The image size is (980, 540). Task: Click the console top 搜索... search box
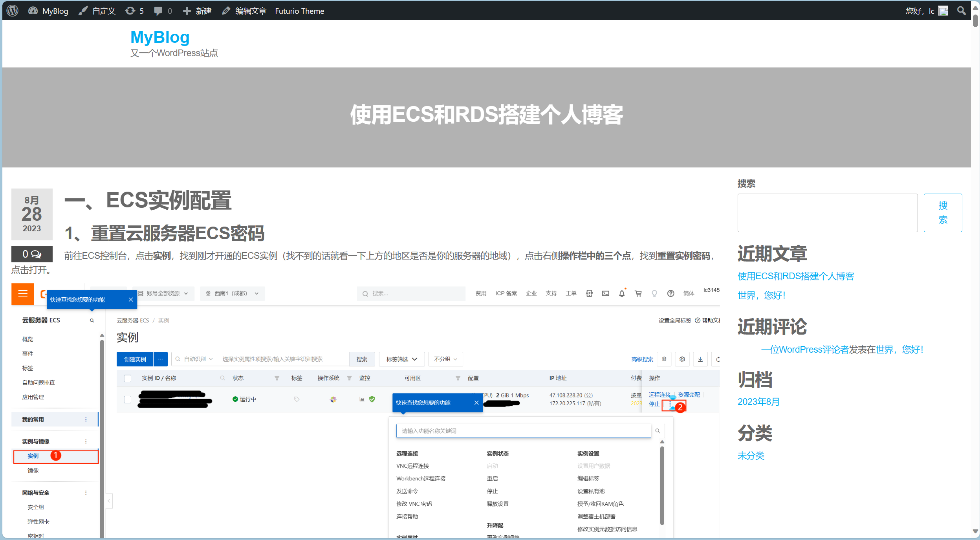pos(411,293)
